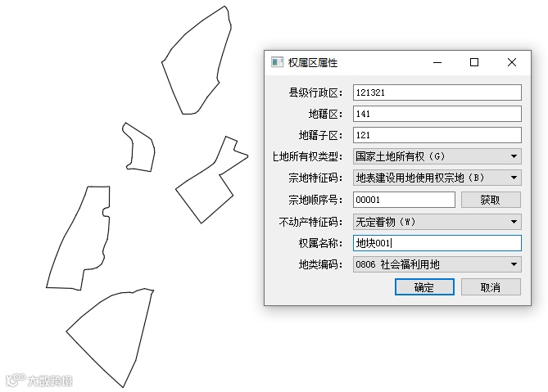The width and height of the screenshot is (548, 392).
Task: Close the 权属区属性 dialog
Action: pos(512,62)
